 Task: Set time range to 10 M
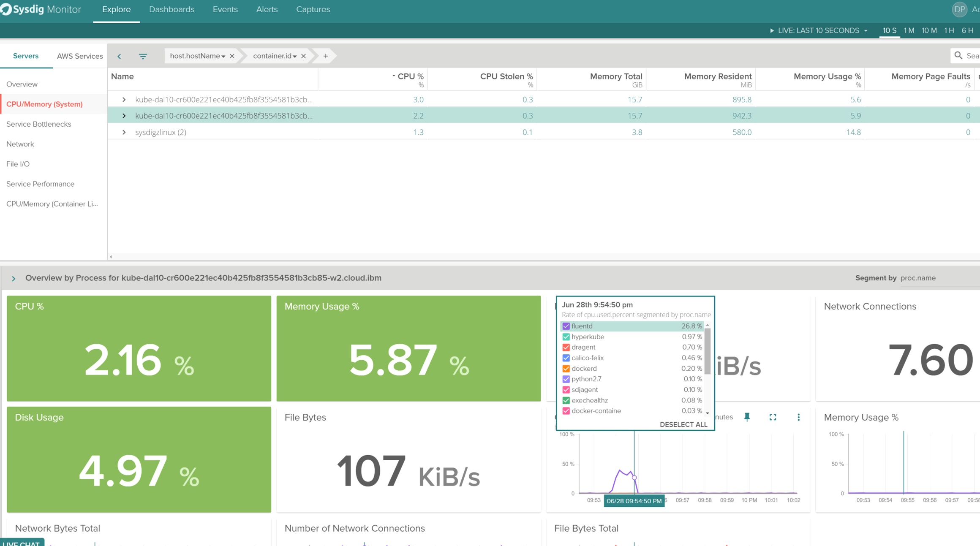pos(929,30)
